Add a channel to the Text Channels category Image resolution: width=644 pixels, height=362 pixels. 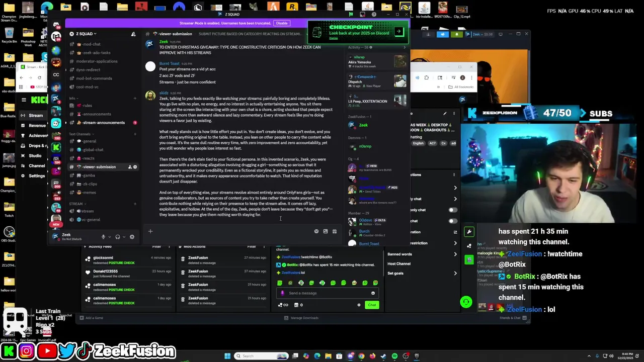(x=135, y=134)
